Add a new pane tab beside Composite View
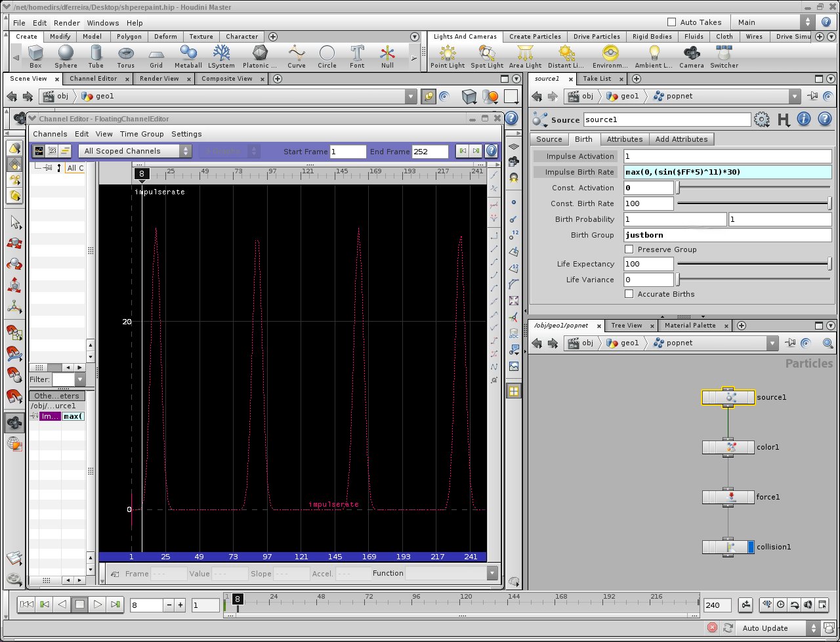Viewport: 840px width, 642px height. click(x=278, y=79)
